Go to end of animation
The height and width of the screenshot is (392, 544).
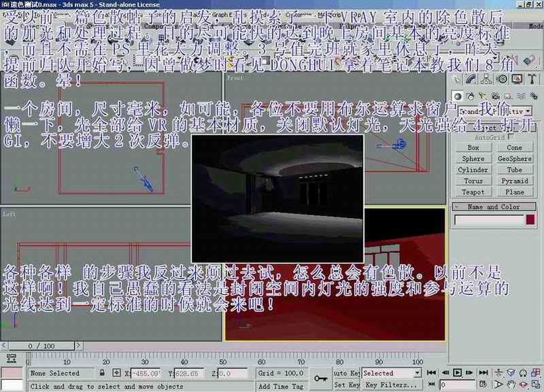pos(483,372)
